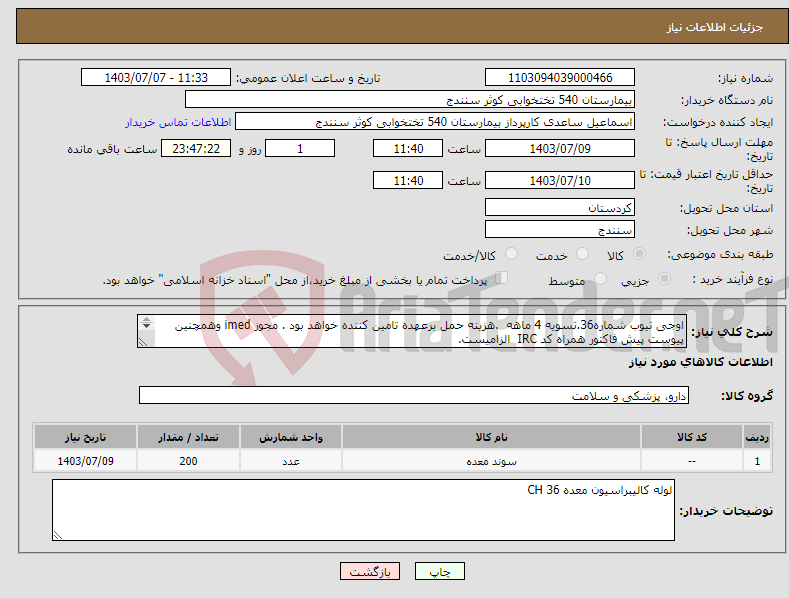Click the announcement date field 1403/07/07 - 11:33

pyautogui.click(x=155, y=78)
